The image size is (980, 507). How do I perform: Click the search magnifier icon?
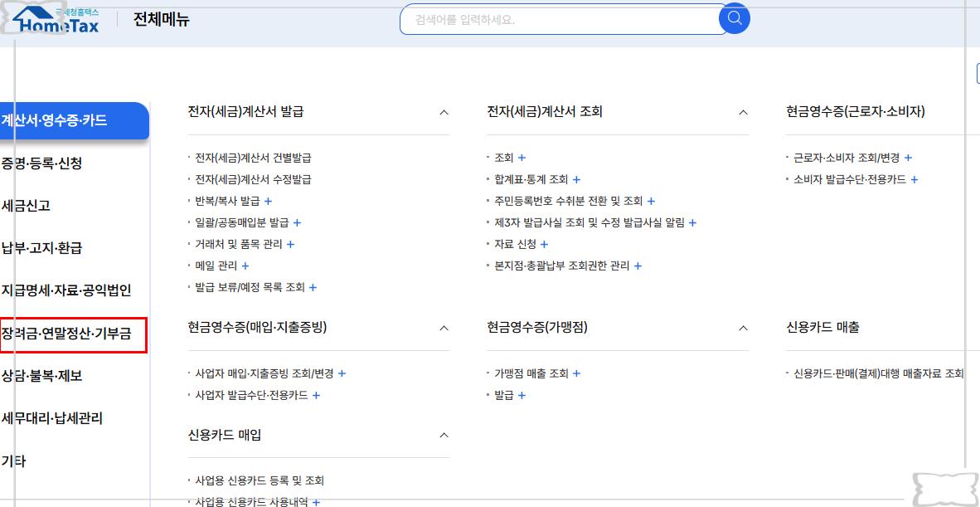[733, 18]
